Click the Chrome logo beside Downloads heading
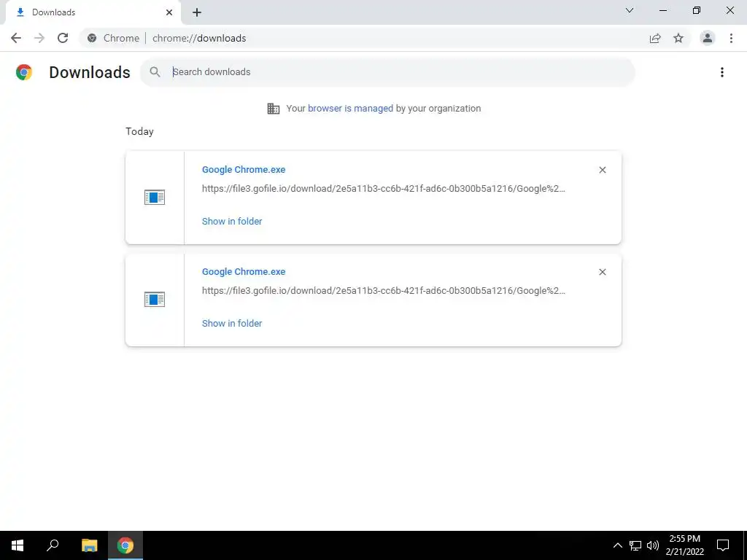747x560 pixels. 24,72
